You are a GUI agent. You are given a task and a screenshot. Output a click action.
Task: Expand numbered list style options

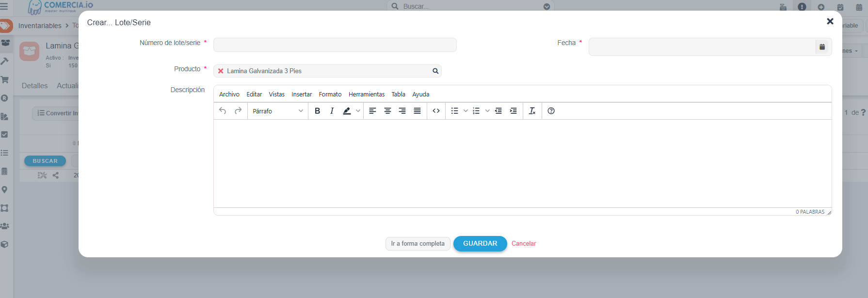pos(487,111)
